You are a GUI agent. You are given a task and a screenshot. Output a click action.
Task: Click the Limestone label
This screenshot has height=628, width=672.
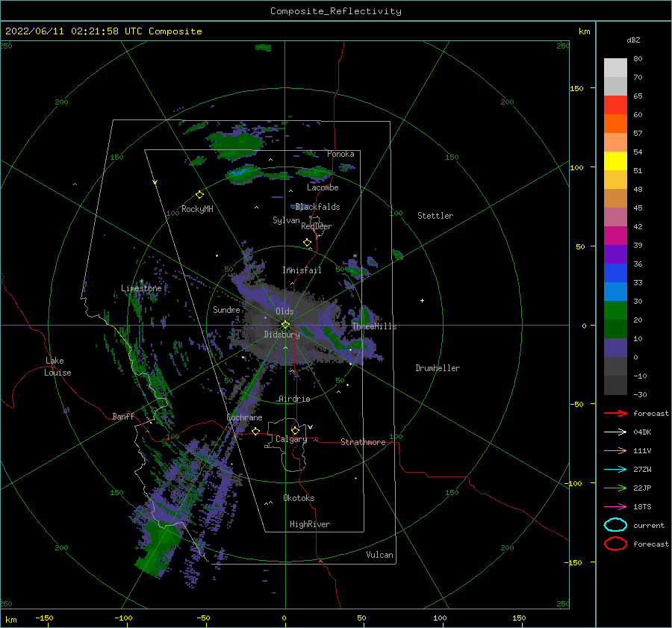(141, 288)
